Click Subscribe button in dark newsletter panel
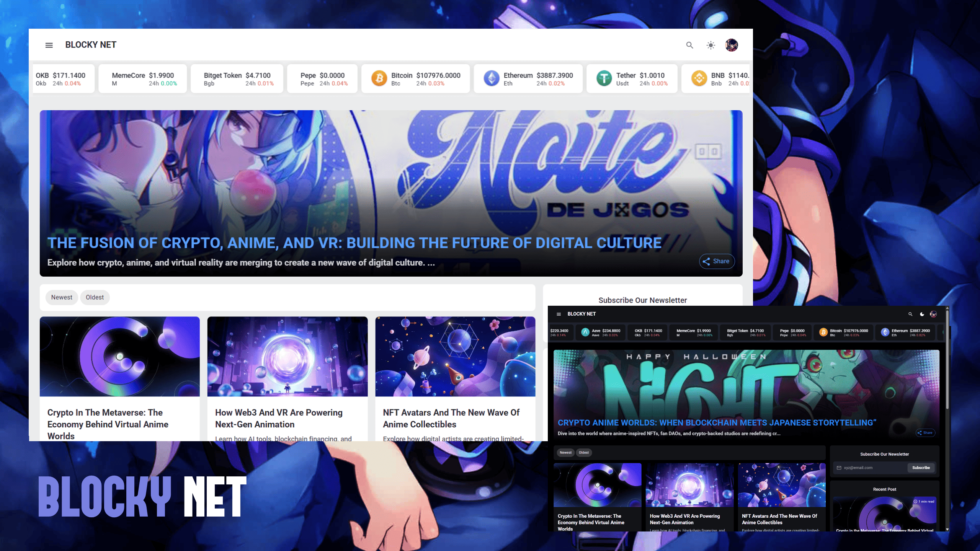This screenshot has height=551, width=980. coord(921,468)
